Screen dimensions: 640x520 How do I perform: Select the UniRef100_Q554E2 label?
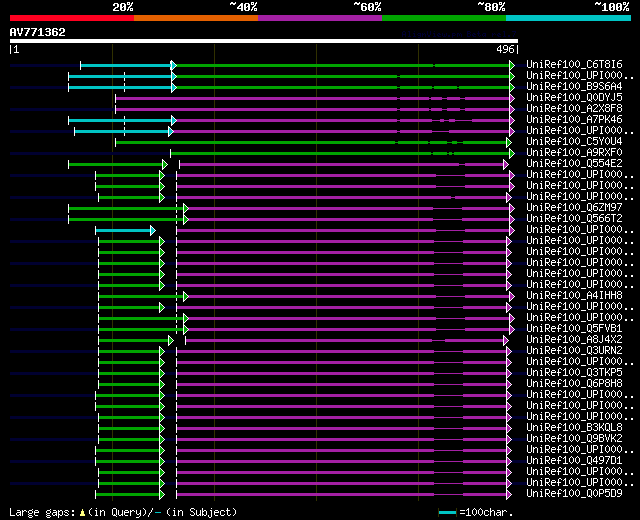coord(574,163)
